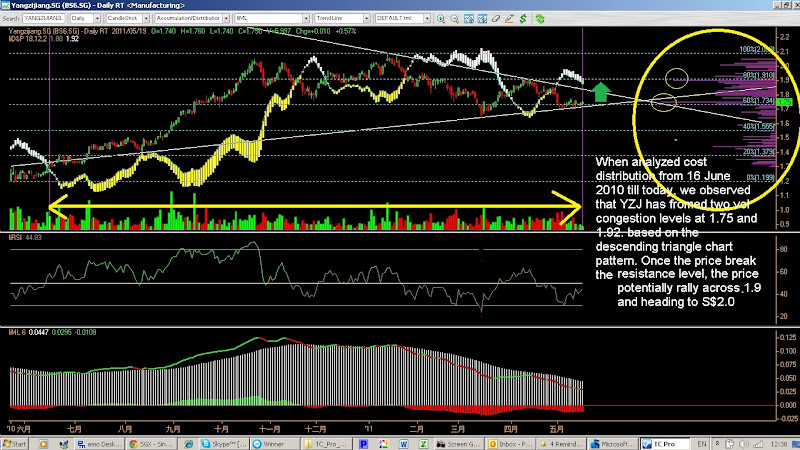800x450 pixels.
Task: Switch to TC_Pro folder taskbar window
Action: [326, 444]
